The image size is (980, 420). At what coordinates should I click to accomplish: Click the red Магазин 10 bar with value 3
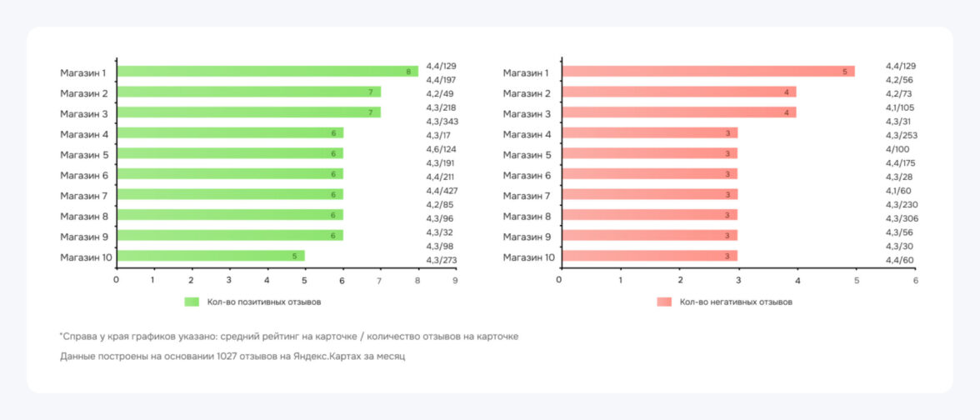pos(648,256)
